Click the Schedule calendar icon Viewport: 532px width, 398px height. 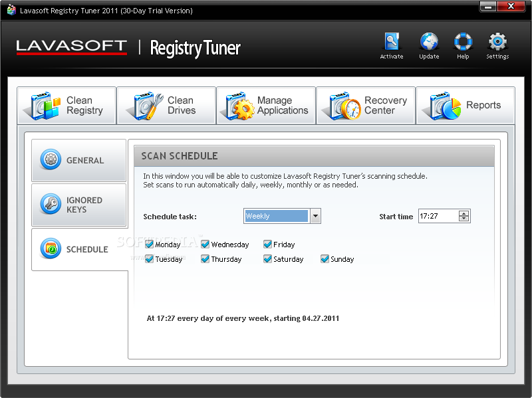tap(51, 248)
